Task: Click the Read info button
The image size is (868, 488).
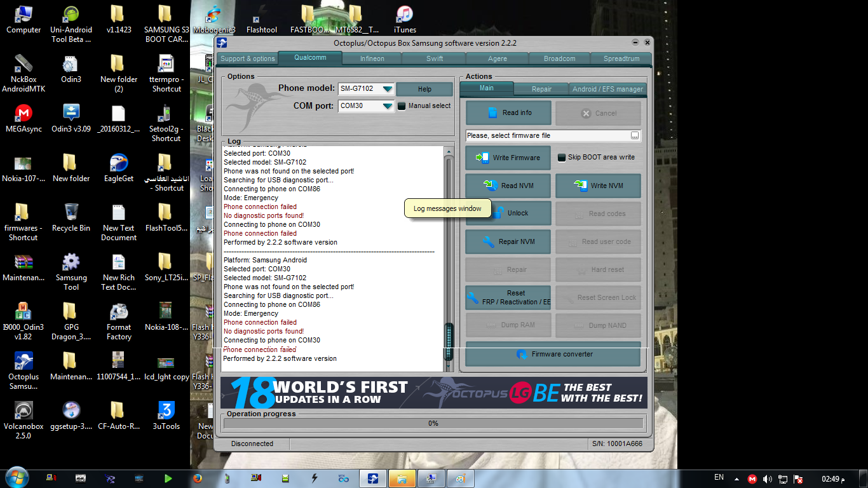Action: (508, 113)
